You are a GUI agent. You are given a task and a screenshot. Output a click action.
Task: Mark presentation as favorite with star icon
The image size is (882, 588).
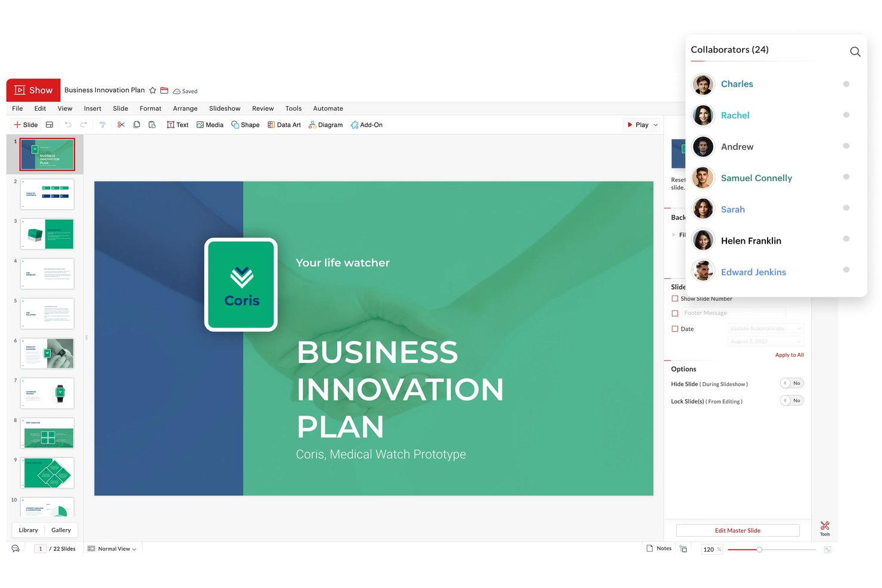[153, 91]
